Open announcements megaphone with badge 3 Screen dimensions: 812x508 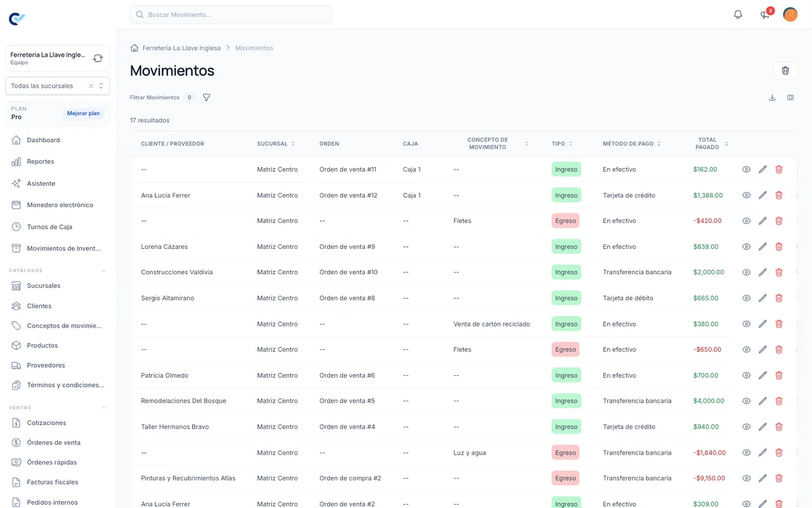click(765, 15)
